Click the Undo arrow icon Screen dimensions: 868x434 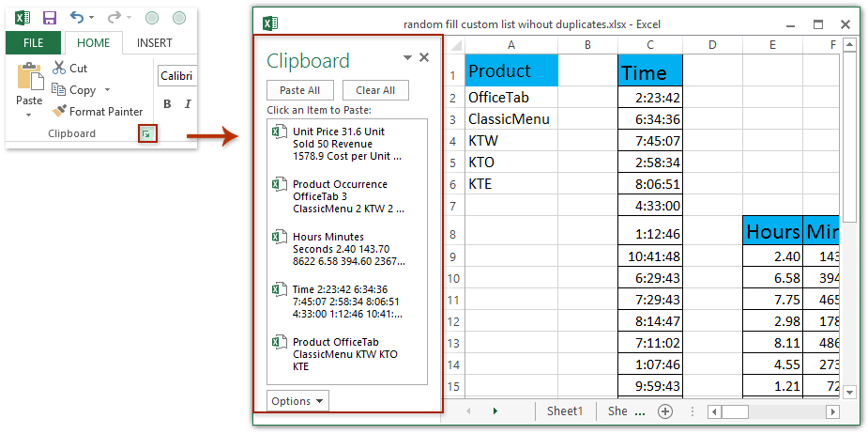point(77,18)
